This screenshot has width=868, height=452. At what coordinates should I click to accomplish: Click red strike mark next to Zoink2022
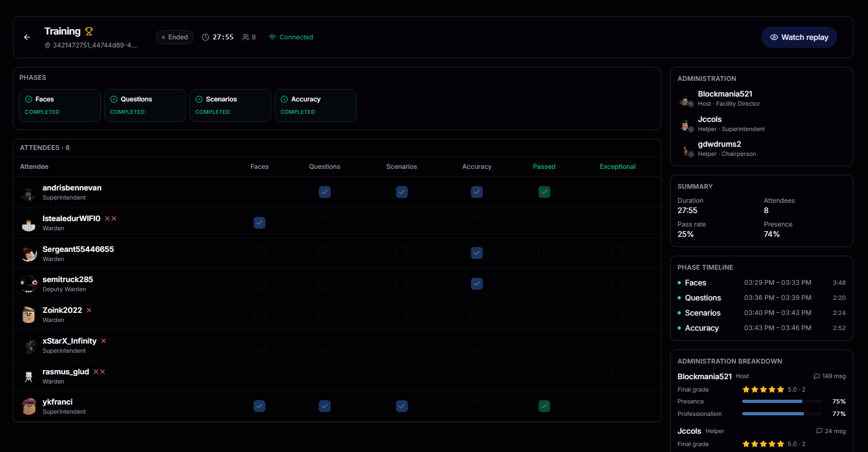point(89,310)
